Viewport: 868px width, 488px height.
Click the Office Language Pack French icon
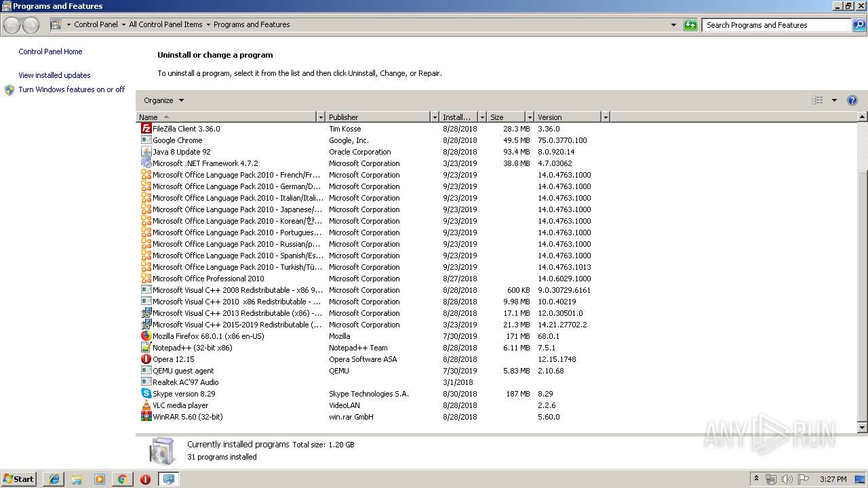146,174
